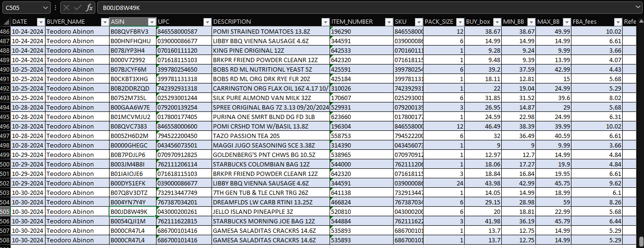Select cell POMI STRAINED TOMATOES 13.8Z

(271, 31)
